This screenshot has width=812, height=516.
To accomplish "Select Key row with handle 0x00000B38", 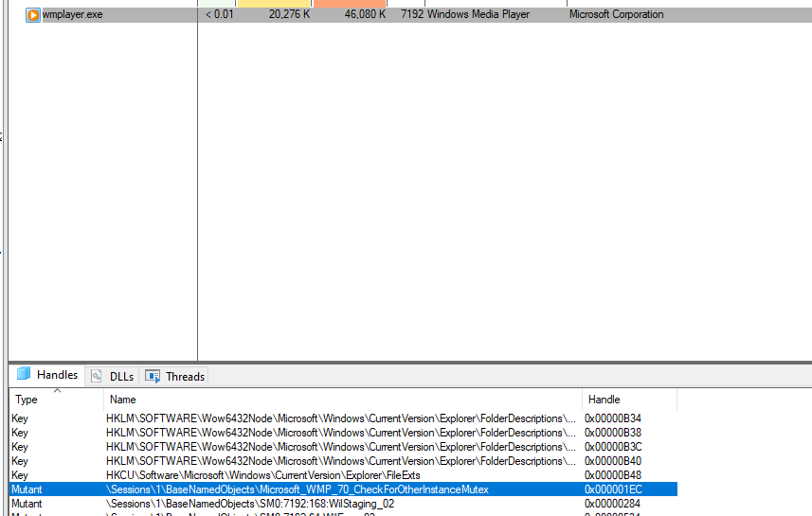I will (343, 433).
